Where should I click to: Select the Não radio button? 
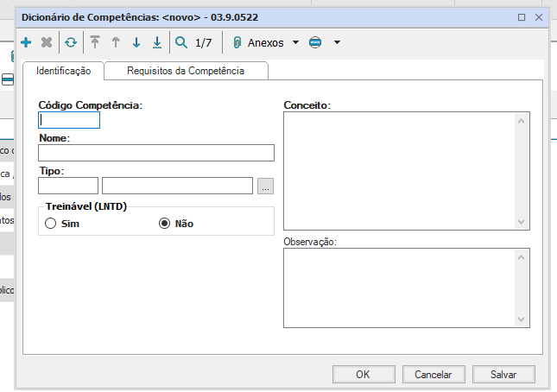click(165, 224)
